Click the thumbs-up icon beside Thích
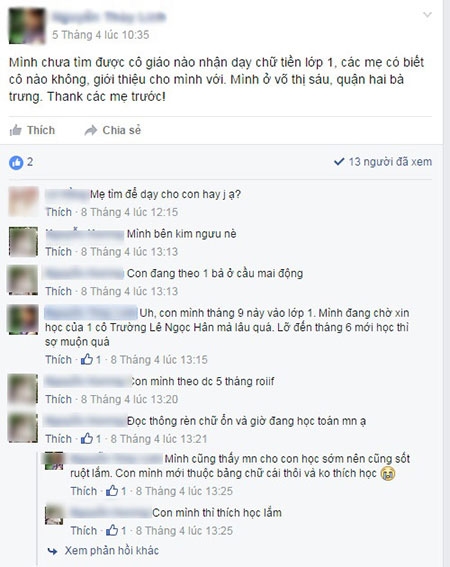The image size is (450, 567). [15, 130]
